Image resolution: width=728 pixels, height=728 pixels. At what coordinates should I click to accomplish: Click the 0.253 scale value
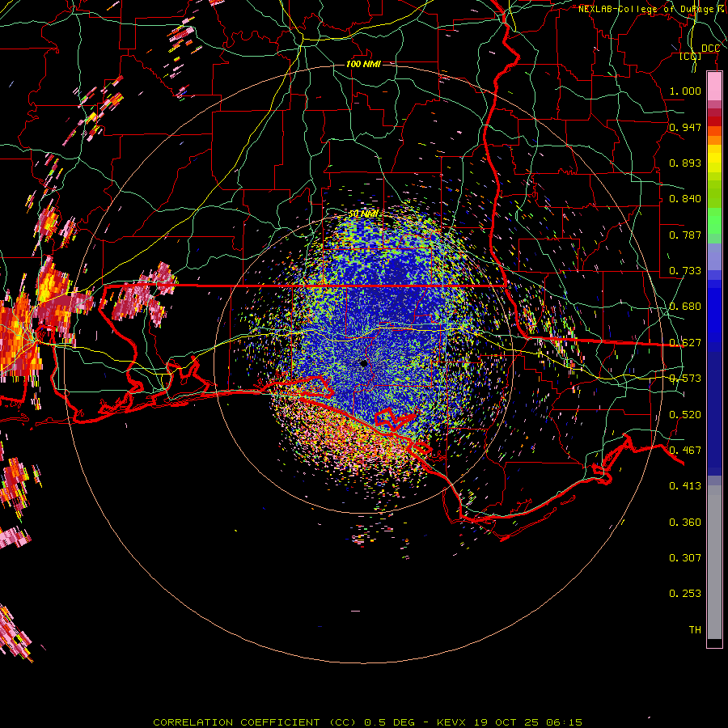[685, 594]
